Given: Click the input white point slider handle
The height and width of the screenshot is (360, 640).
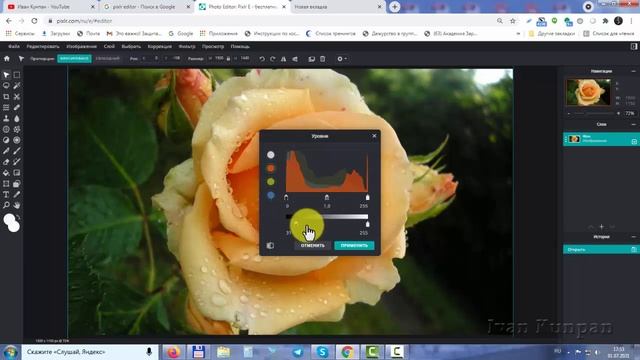Looking at the screenshot, I should click(x=367, y=198).
